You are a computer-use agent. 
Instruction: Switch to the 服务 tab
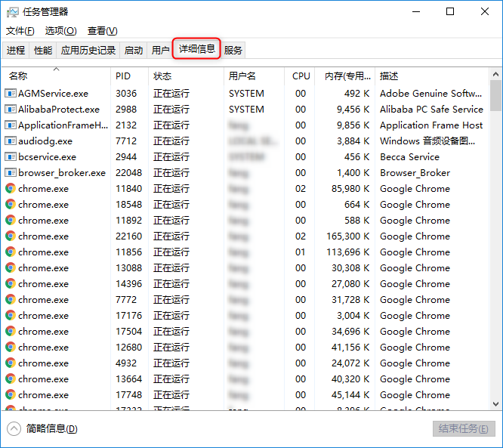click(233, 50)
